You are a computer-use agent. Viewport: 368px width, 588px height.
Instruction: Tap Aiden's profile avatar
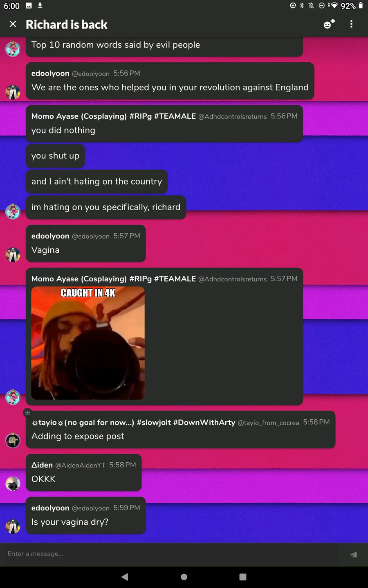coord(13,483)
